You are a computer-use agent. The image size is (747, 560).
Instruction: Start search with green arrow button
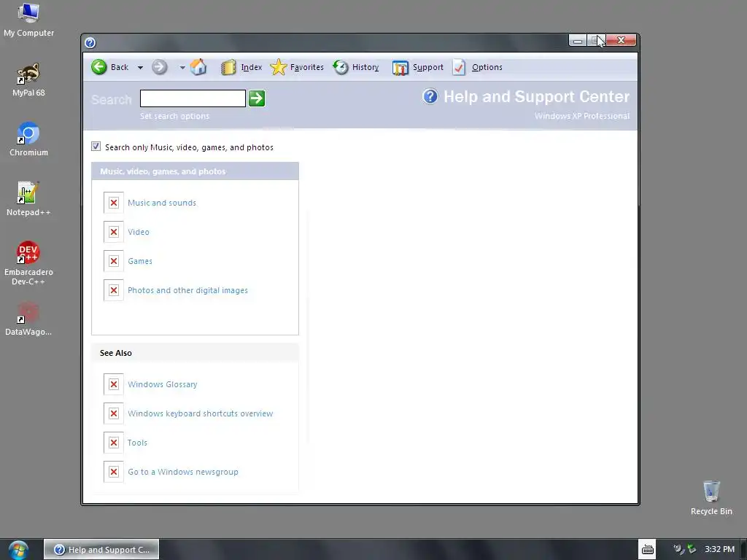[257, 98]
